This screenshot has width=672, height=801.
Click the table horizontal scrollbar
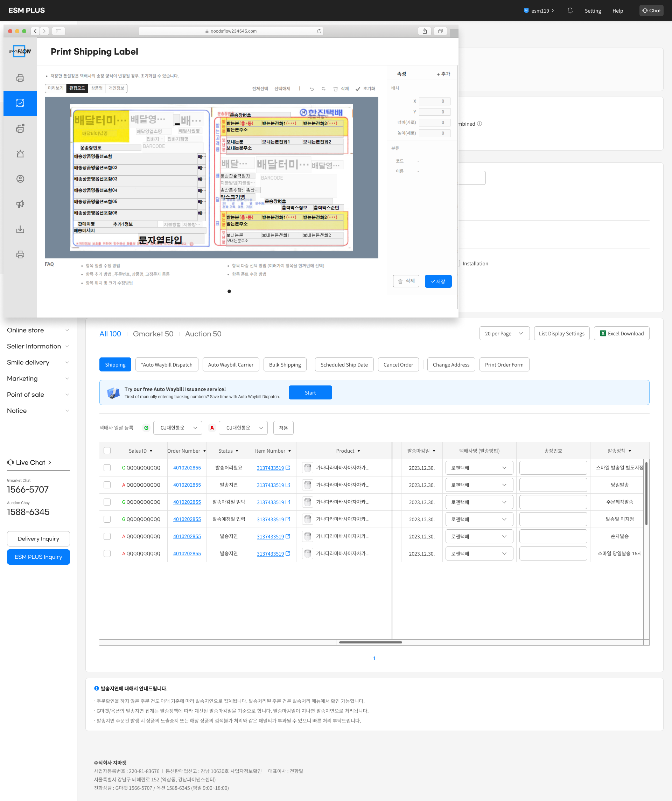pos(370,642)
